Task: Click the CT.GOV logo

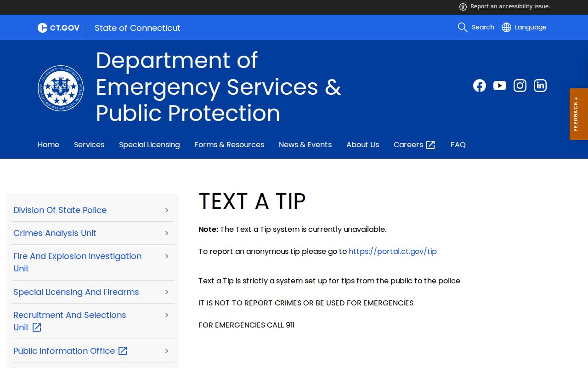Action: (x=58, y=28)
